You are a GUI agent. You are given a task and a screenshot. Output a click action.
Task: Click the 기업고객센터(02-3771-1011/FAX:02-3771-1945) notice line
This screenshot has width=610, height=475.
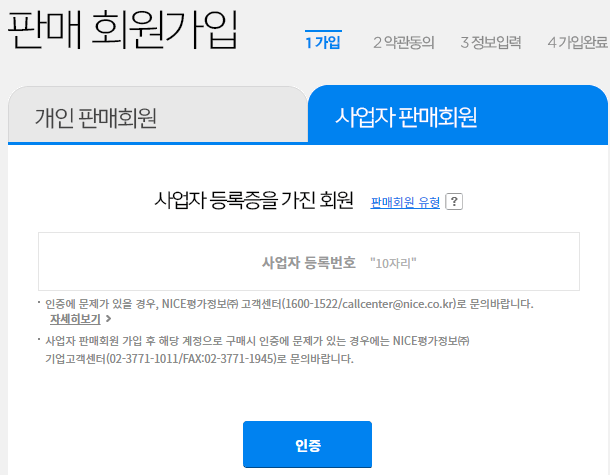pyautogui.click(x=199, y=358)
